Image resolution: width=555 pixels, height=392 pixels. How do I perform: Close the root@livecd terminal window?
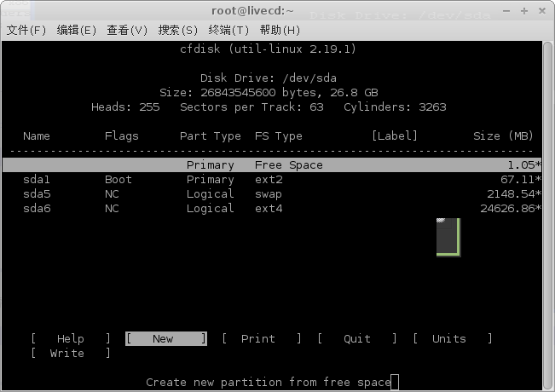point(542,11)
